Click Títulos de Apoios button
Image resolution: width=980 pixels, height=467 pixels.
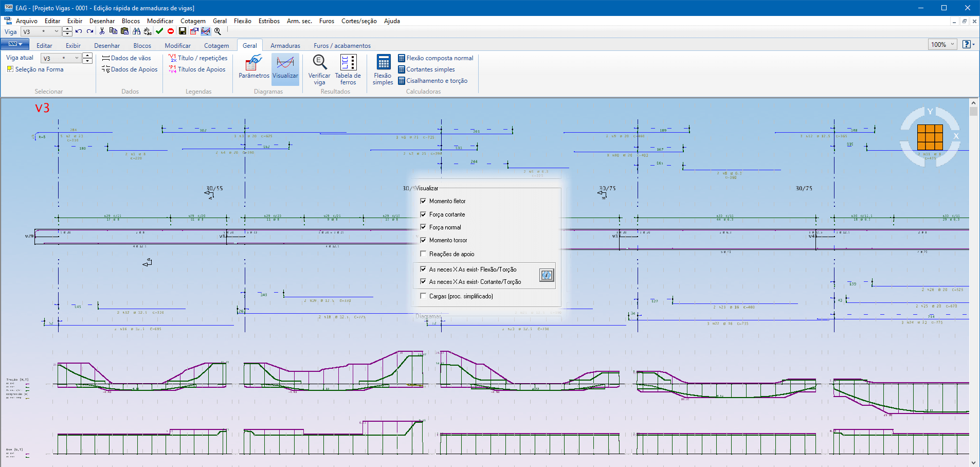pyautogui.click(x=197, y=69)
